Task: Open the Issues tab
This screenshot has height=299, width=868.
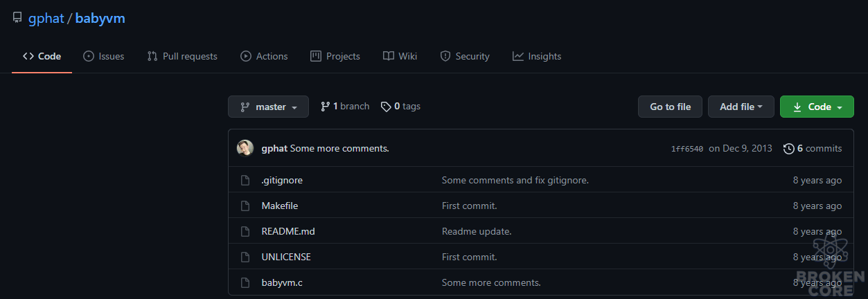Action: click(x=103, y=56)
